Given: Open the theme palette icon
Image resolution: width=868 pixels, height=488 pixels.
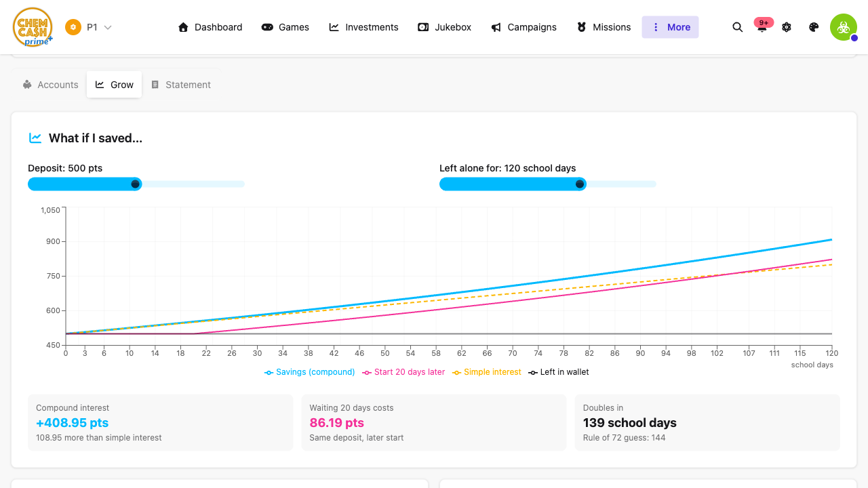Looking at the screenshot, I should coord(814,27).
